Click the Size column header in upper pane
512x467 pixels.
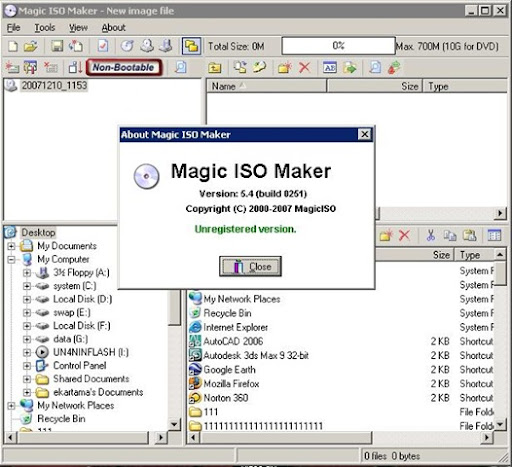(375, 86)
